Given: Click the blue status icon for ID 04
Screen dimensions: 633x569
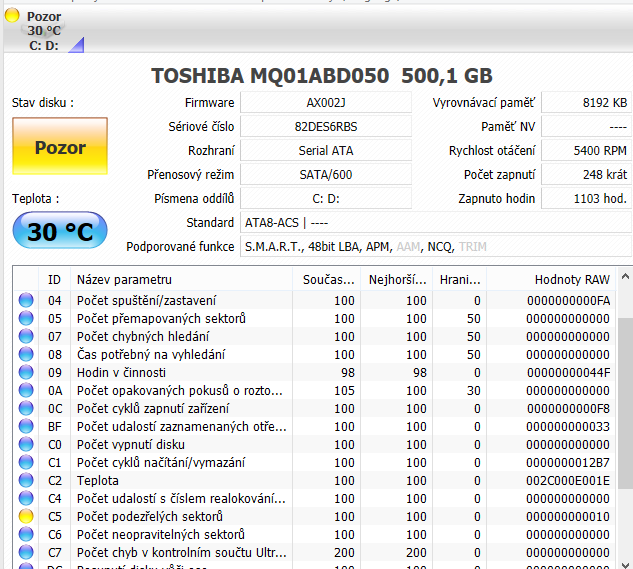Looking at the screenshot, I should point(26,300).
